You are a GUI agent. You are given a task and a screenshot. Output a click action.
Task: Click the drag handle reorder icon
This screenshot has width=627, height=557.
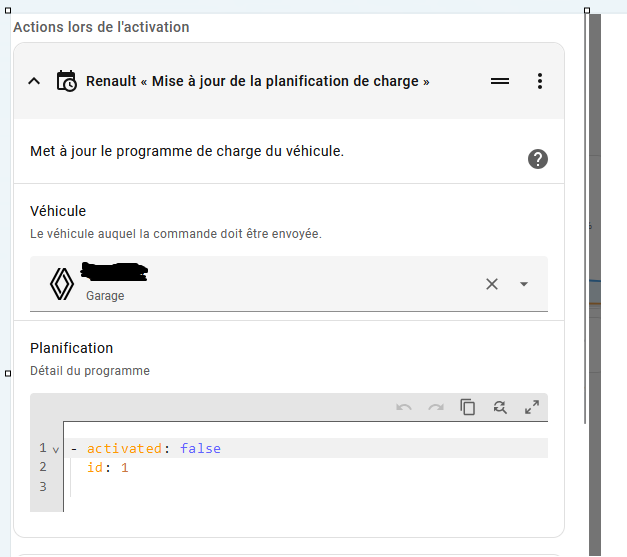coord(500,81)
